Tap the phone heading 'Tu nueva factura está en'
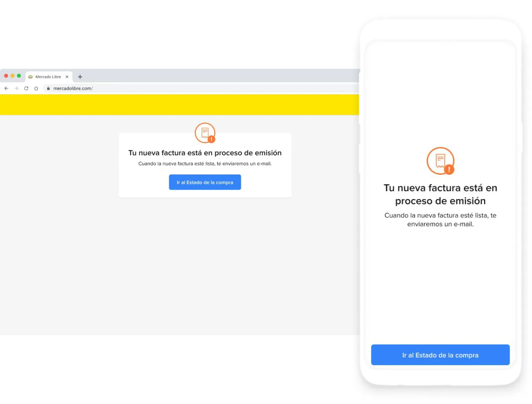 pos(440,188)
